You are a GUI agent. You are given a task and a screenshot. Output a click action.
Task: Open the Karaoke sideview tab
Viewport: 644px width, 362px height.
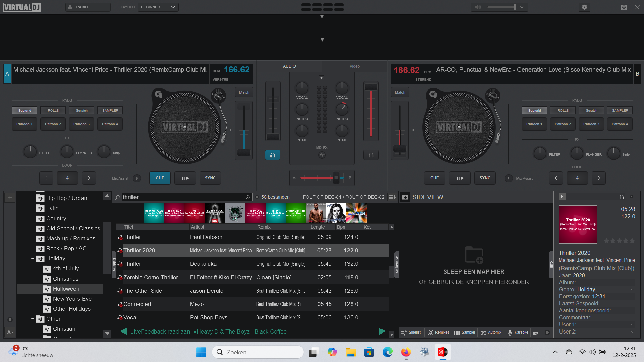[518, 333]
